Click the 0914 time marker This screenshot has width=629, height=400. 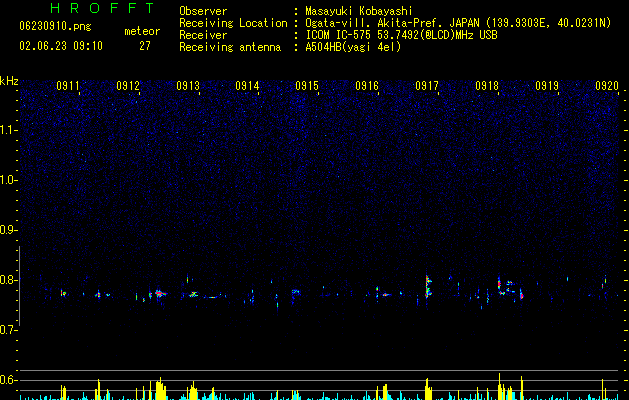247,86
